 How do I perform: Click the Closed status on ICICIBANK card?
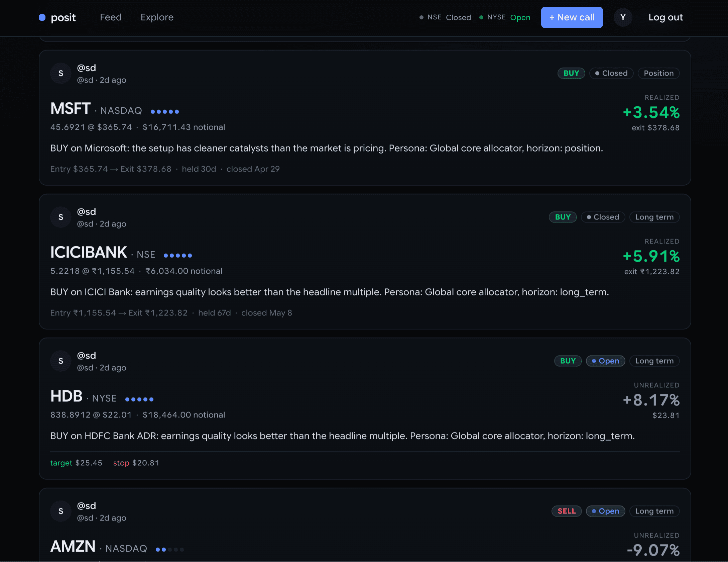pos(603,217)
